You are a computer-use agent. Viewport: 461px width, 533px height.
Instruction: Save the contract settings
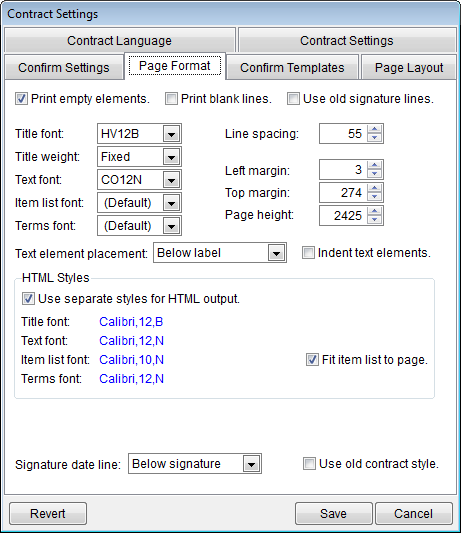(x=334, y=513)
